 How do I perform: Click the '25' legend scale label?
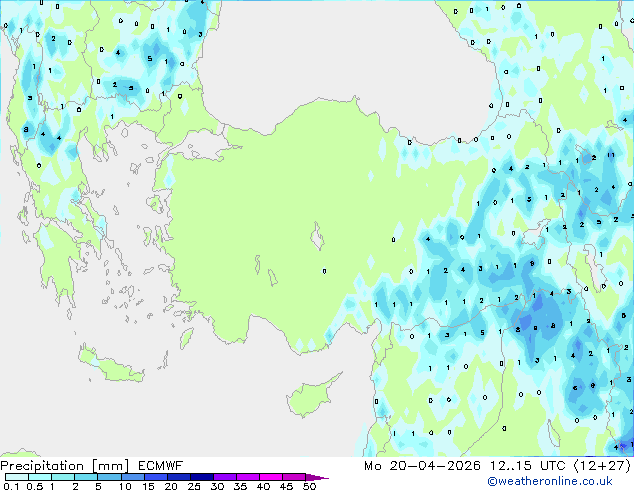pos(194,486)
